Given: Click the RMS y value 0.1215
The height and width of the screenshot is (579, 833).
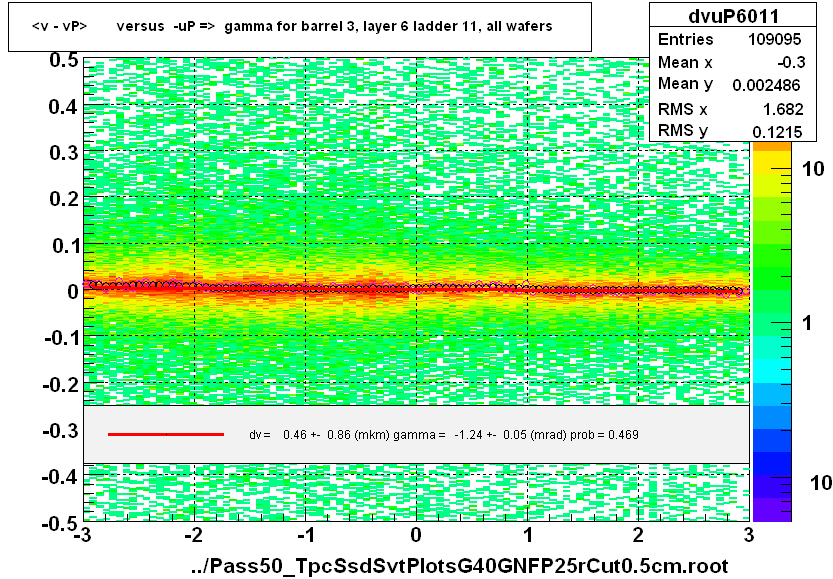Looking at the screenshot, I should tap(777, 132).
